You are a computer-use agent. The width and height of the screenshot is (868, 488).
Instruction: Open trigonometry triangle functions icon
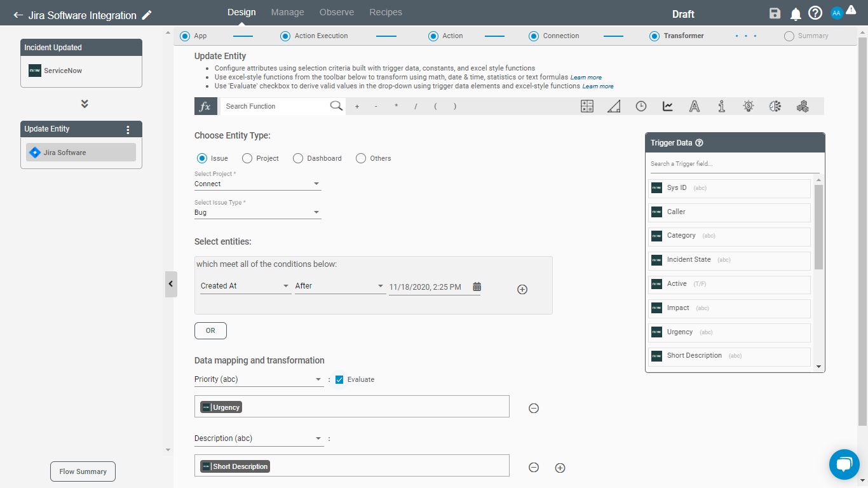pos(614,106)
